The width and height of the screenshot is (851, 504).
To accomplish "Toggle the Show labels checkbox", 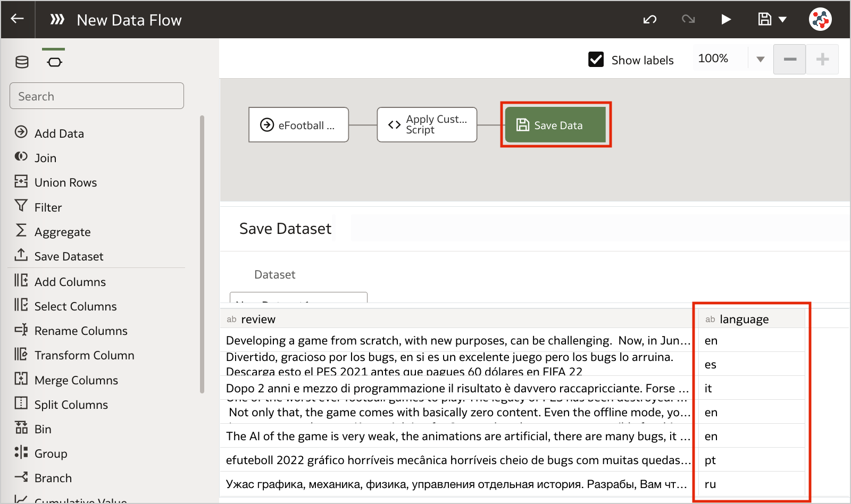I will tap(596, 60).
